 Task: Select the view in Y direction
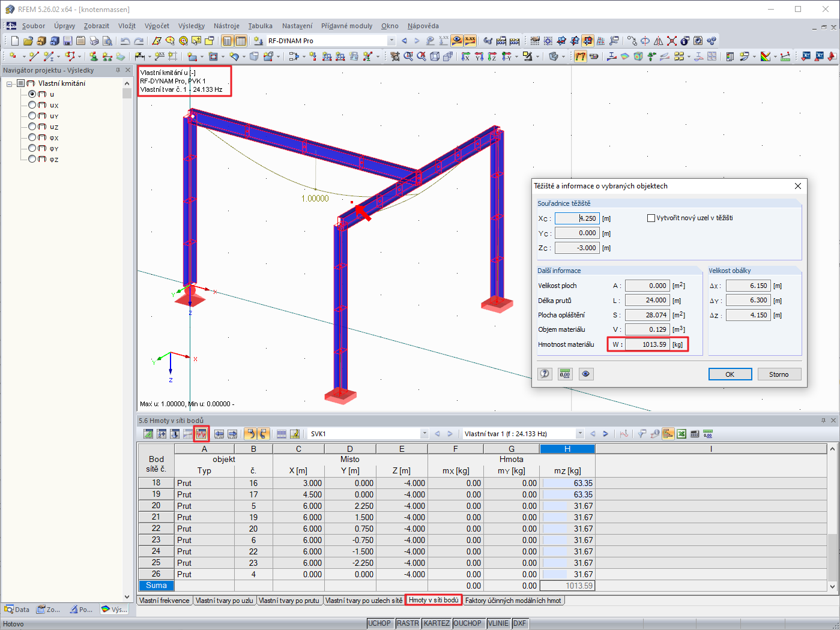click(479, 56)
